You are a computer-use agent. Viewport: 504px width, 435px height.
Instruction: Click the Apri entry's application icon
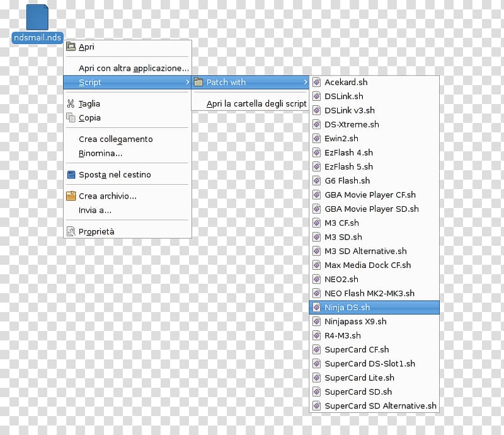[71, 47]
